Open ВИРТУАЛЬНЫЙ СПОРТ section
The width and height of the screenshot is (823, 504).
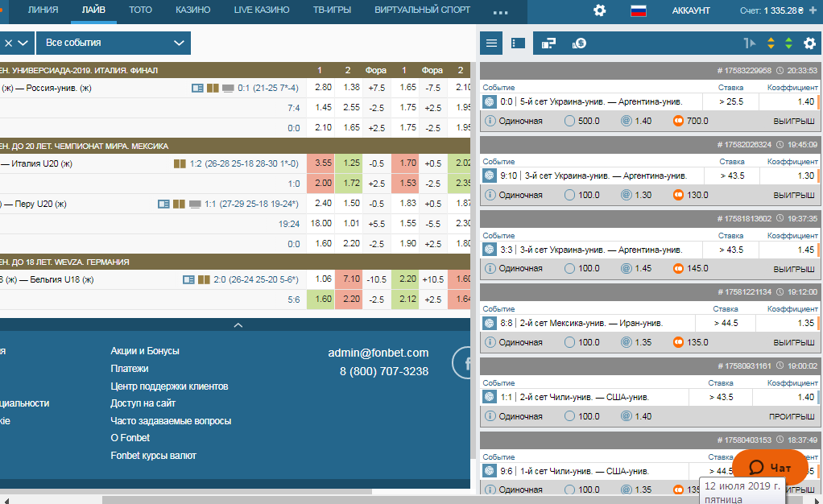pos(422,10)
